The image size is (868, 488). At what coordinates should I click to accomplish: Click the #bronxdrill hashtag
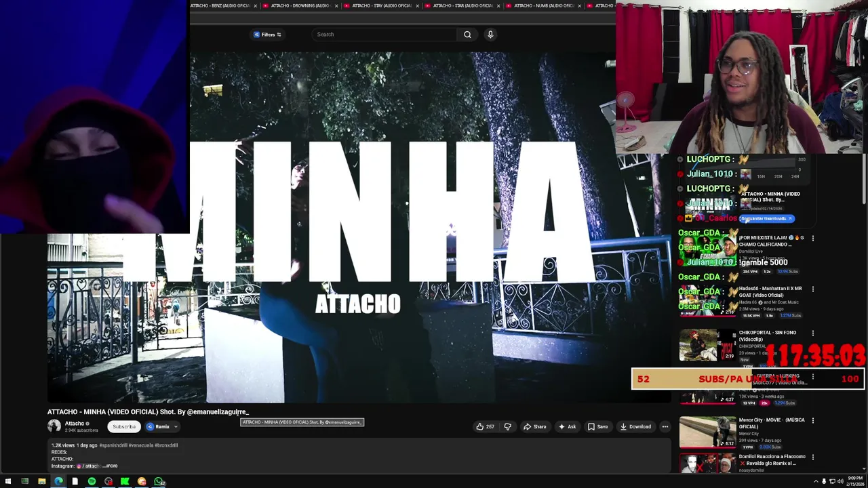tap(166, 445)
